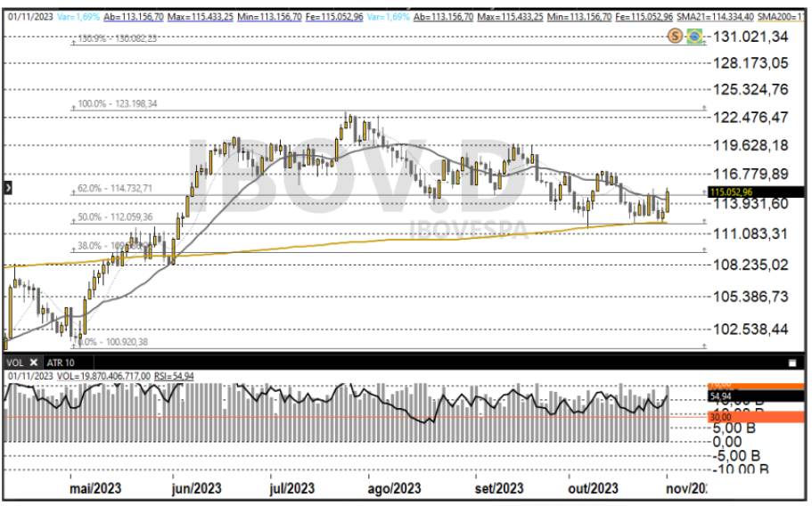
Task: Click the jul/2023 label on time axis
Action: [x=291, y=488]
